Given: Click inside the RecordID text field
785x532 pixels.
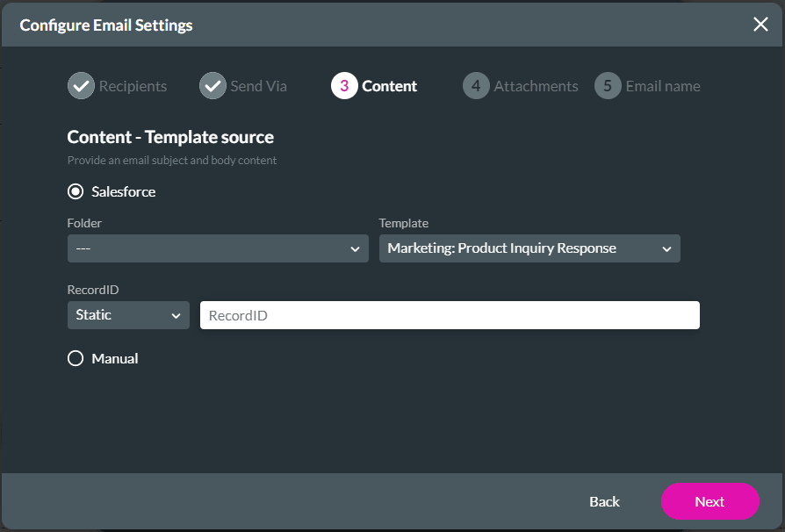Looking at the screenshot, I should point(449,315).
